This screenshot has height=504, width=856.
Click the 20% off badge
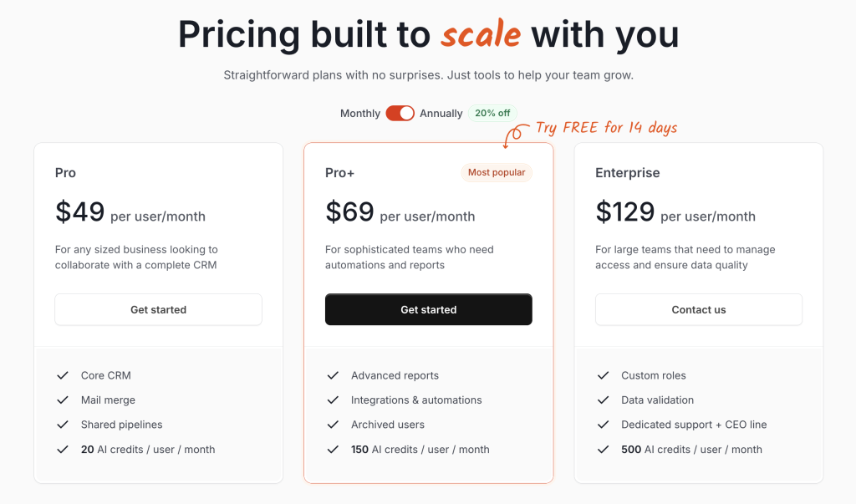click(x=492, y=113)
